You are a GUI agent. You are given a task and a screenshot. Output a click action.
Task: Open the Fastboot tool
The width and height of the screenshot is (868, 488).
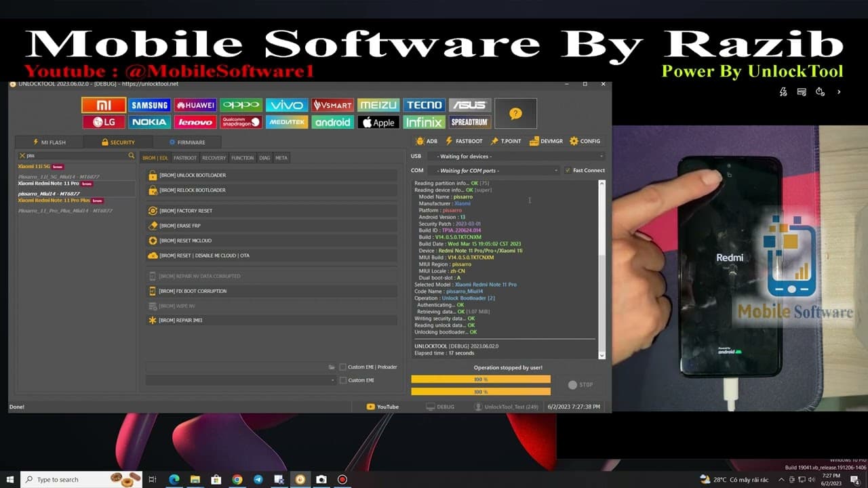pyautogui.click(x=464, y=141)
